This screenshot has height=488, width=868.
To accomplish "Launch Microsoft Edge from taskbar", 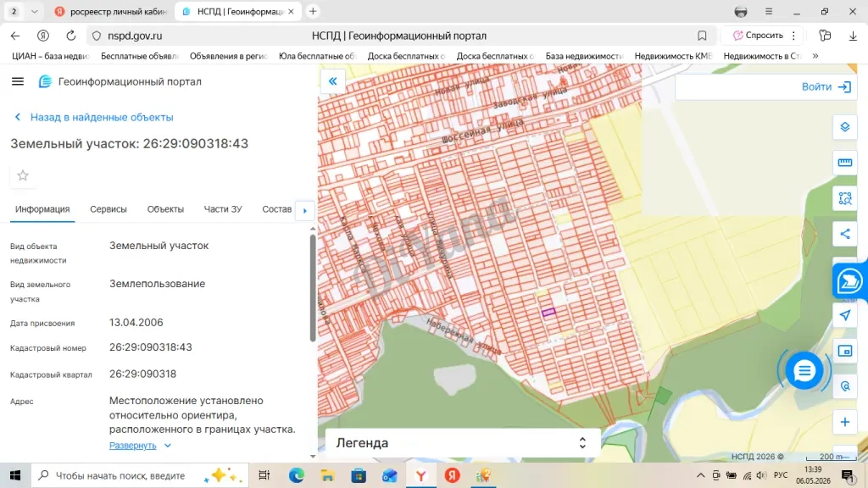I will coord(296,475).
